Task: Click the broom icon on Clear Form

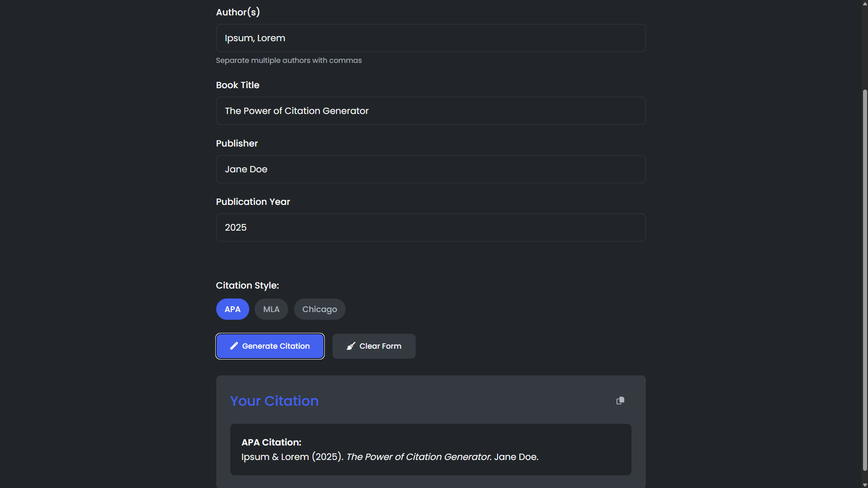Action: [x=351, y=346]
